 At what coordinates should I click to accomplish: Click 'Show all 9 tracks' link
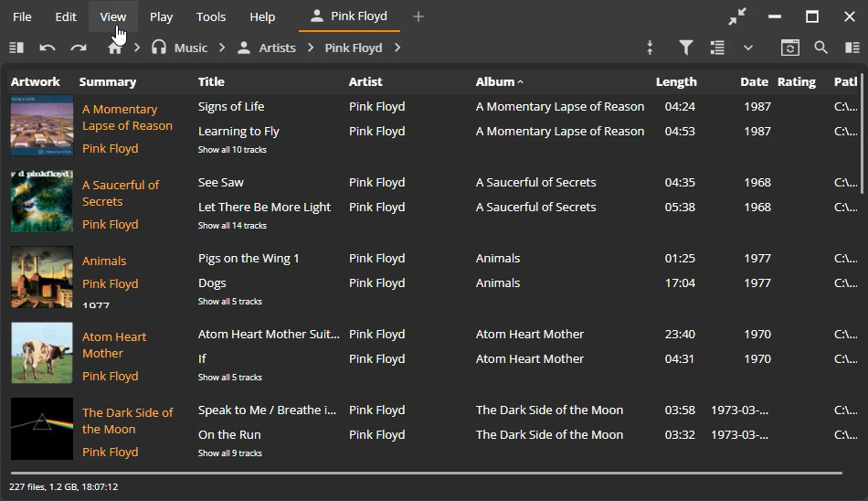coord(229,453)
